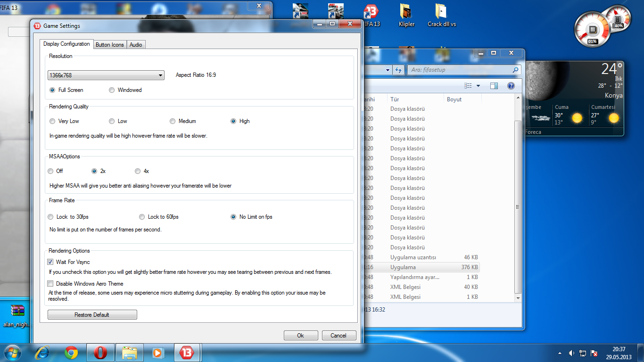The height and width of the screenshot is (362, 644).
Task: Enable Disable Windows Aero Theme checkbox
Action: click(50, 284)
